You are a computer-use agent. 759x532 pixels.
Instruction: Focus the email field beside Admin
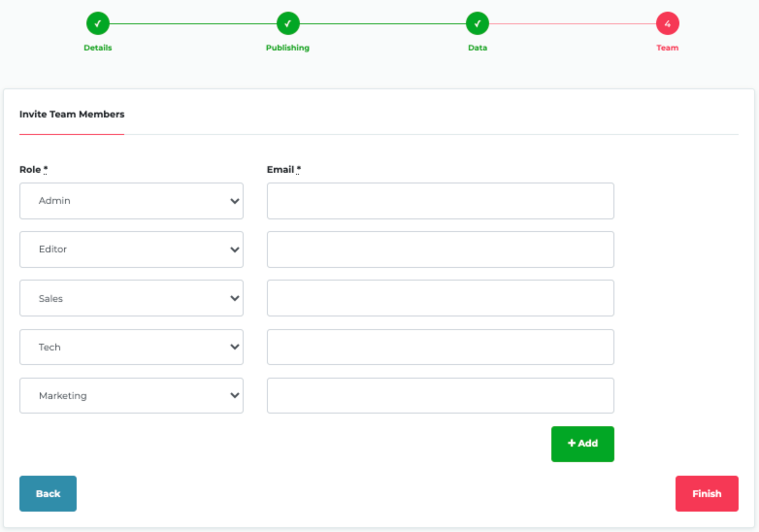point(441,201)
